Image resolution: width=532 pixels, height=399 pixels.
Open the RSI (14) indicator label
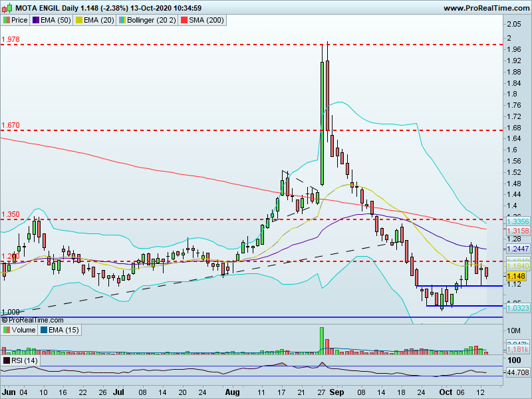[x=20, y=360]
